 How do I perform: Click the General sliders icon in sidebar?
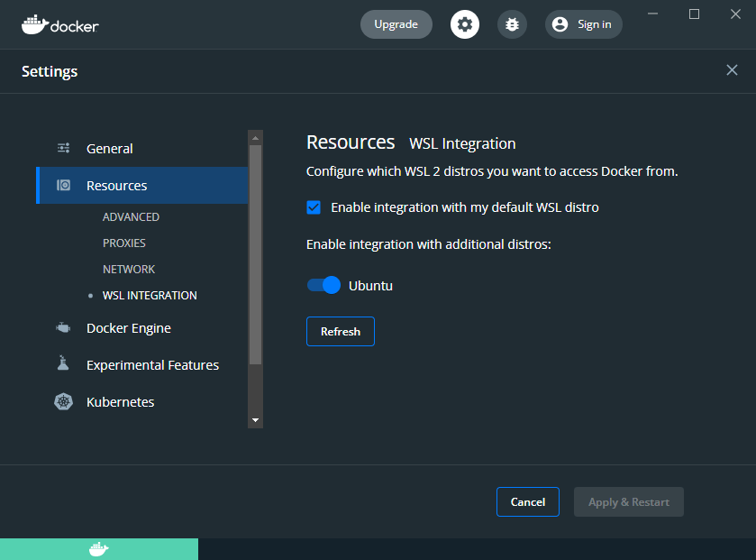(63, 148)
